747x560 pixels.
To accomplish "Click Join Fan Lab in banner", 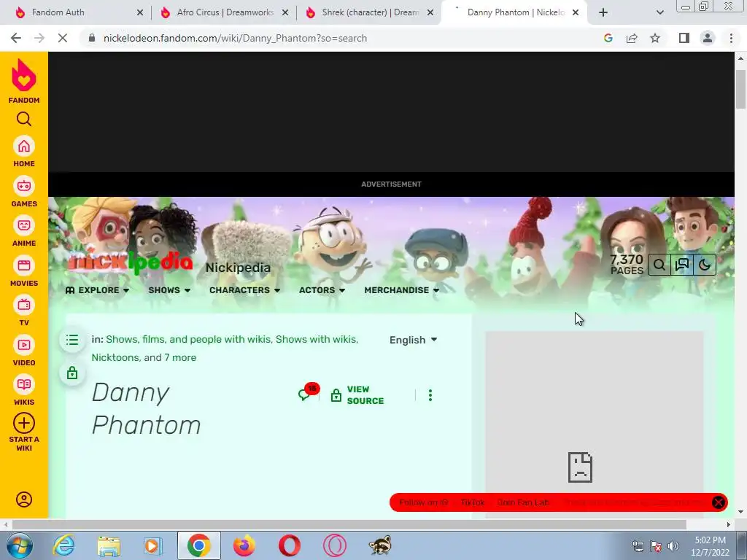I will 523,502.
